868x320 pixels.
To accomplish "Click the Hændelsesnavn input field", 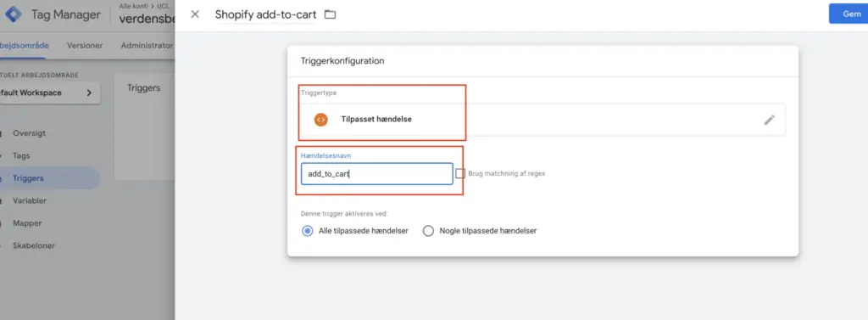I will point(377,174).
